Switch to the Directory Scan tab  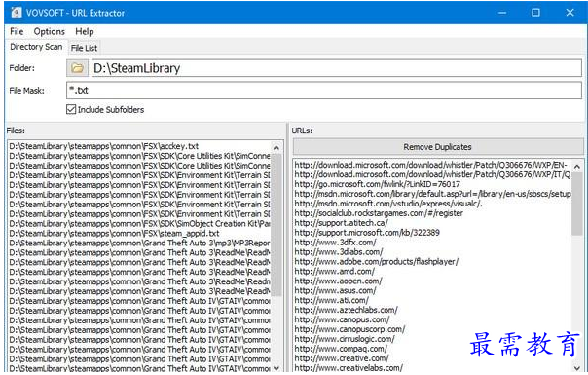(36, 47)
